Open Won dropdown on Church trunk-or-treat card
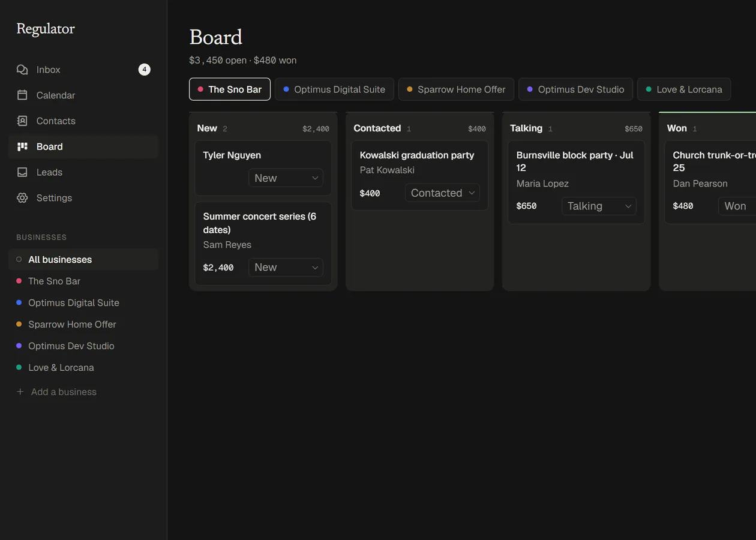 point(737,206)
